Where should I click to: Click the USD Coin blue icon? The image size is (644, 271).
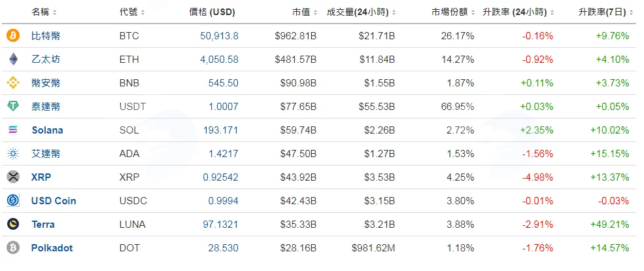tap(13, 201)
